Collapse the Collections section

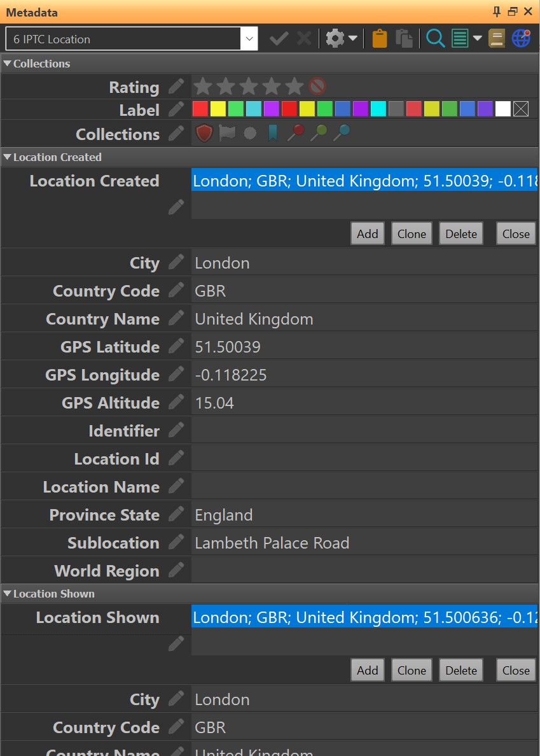(8, 64)
